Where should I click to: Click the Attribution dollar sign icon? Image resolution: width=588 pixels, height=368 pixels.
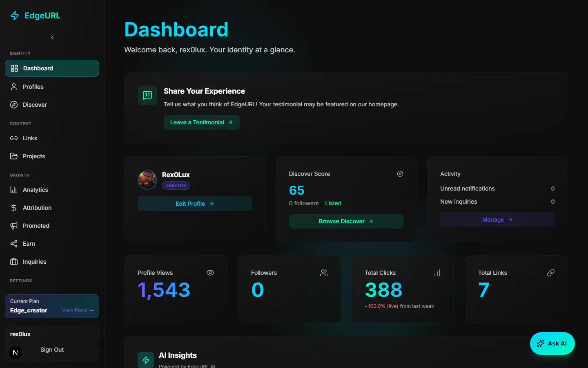tap(14, 208)
